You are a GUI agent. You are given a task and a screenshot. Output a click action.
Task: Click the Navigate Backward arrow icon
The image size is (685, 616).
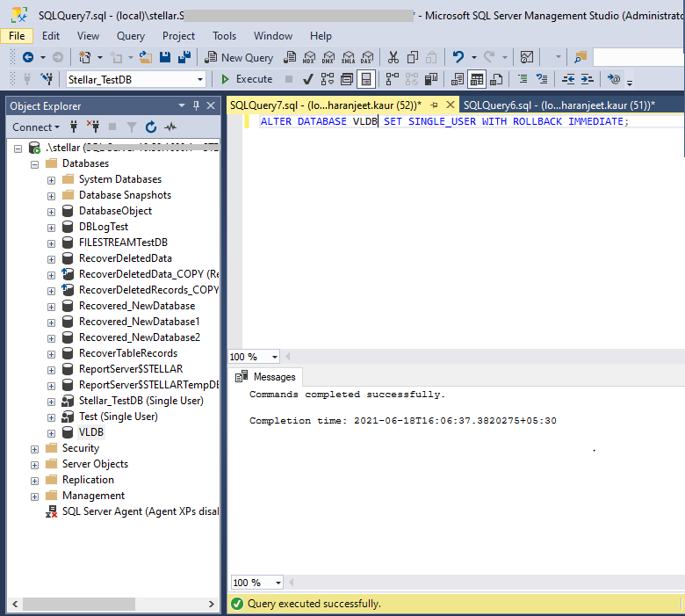point(28,57)
